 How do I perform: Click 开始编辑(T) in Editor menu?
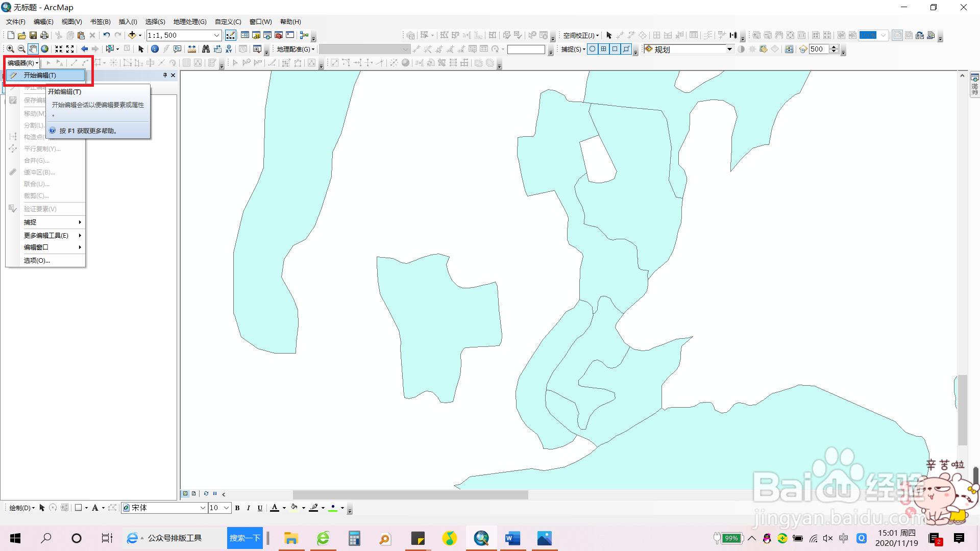pos(40,75)
